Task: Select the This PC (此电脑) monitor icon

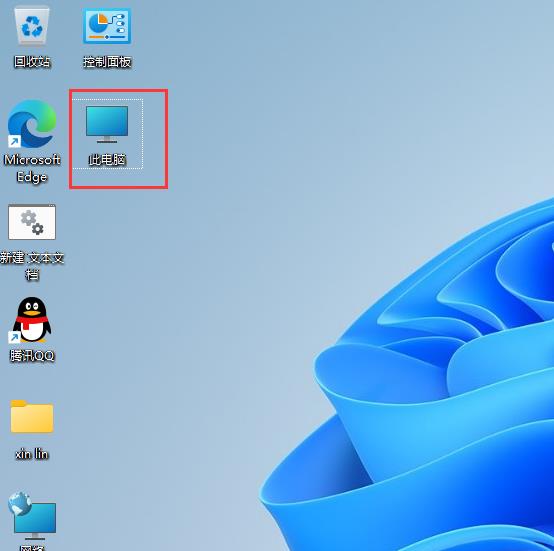Action: (107, 124)
